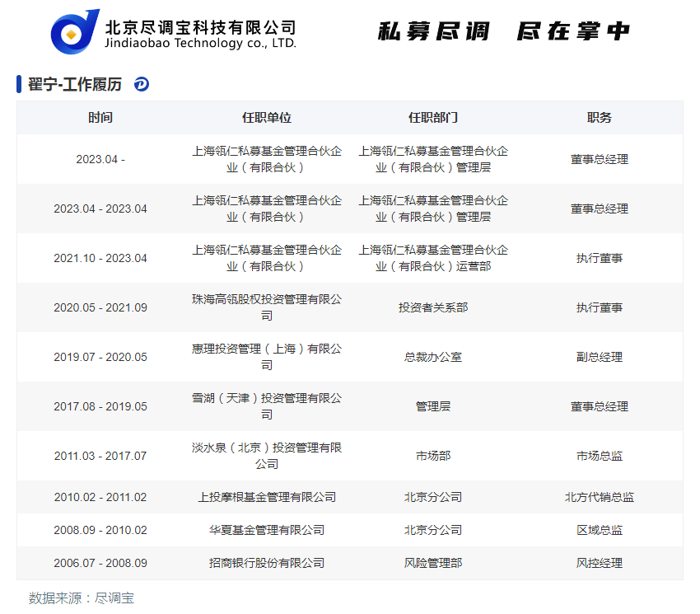Select the 职务 column header

point(599,118)
